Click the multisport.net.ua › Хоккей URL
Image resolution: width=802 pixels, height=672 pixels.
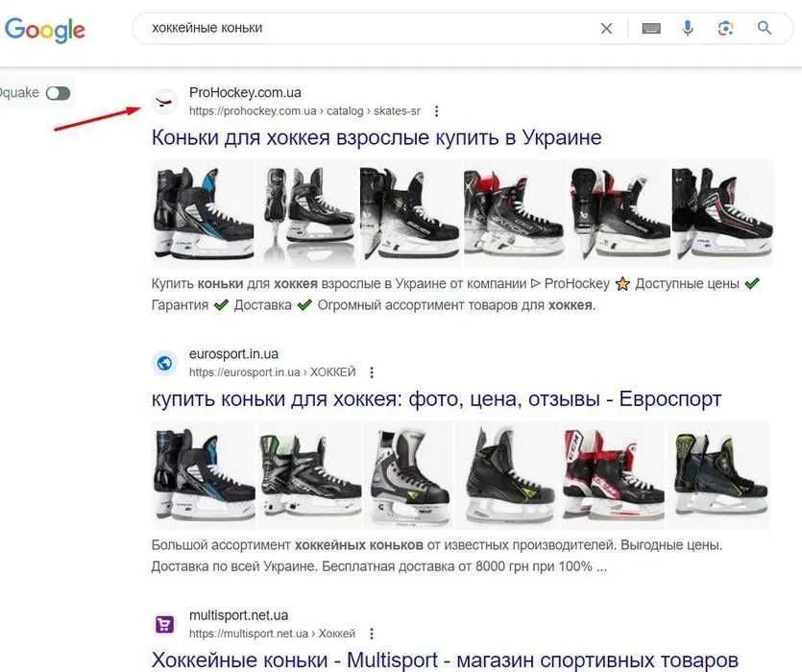tap(272, 634)
